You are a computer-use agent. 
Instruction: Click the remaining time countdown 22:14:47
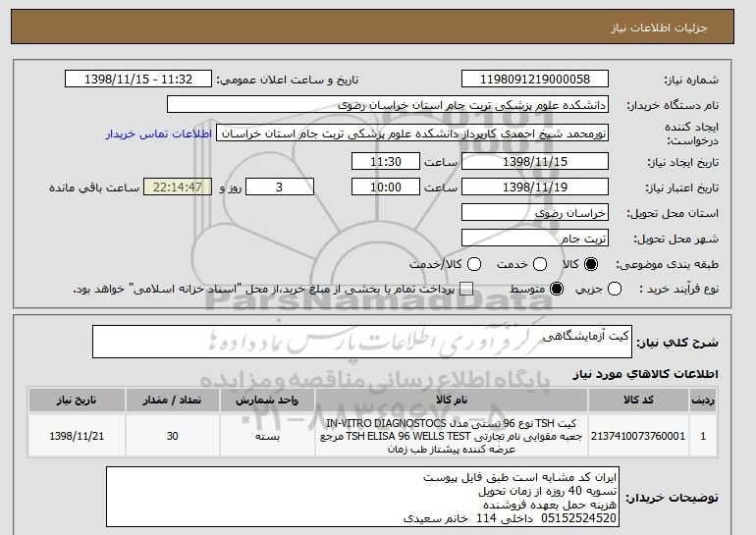pyautogui.click(x=178, y=187)
